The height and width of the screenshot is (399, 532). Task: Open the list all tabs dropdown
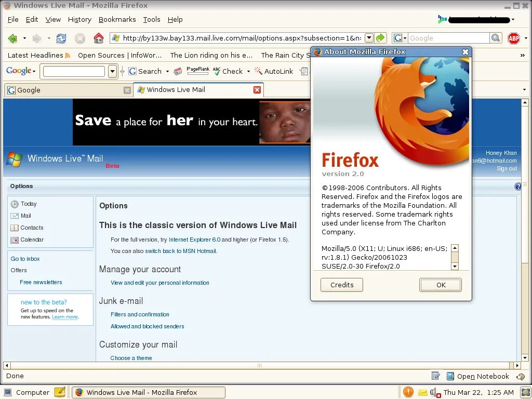525,89
